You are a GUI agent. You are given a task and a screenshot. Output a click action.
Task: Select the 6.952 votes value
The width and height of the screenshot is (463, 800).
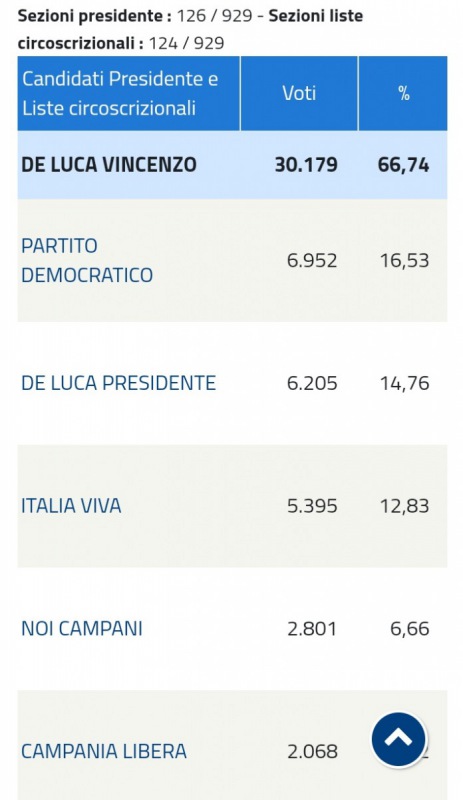tap(312, 261)
